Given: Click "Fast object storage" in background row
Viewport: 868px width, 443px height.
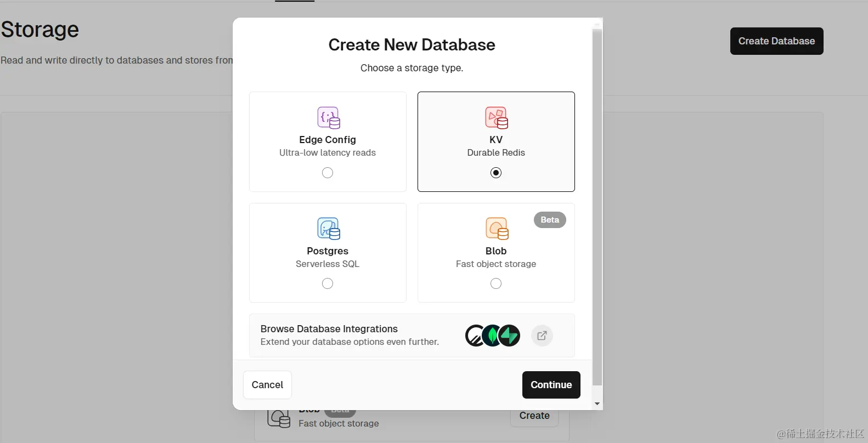Looking at the screenshot, I should coord(339,424).
